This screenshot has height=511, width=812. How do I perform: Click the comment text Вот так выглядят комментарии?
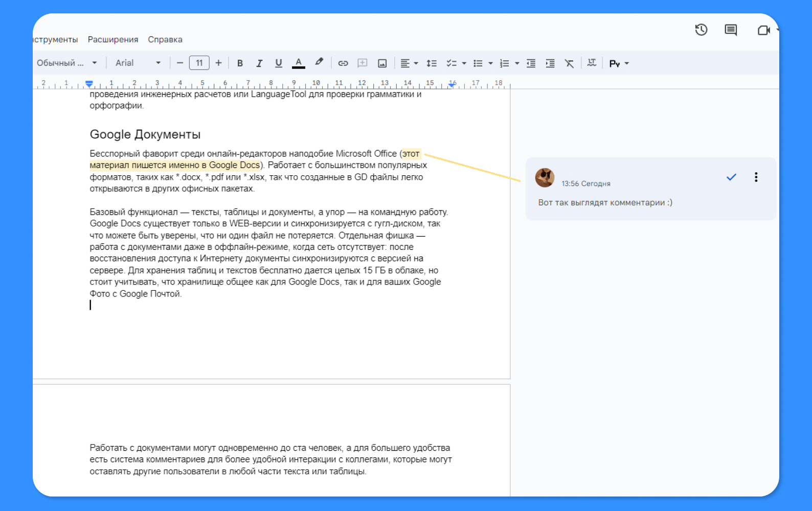click(x=605, y=202)
